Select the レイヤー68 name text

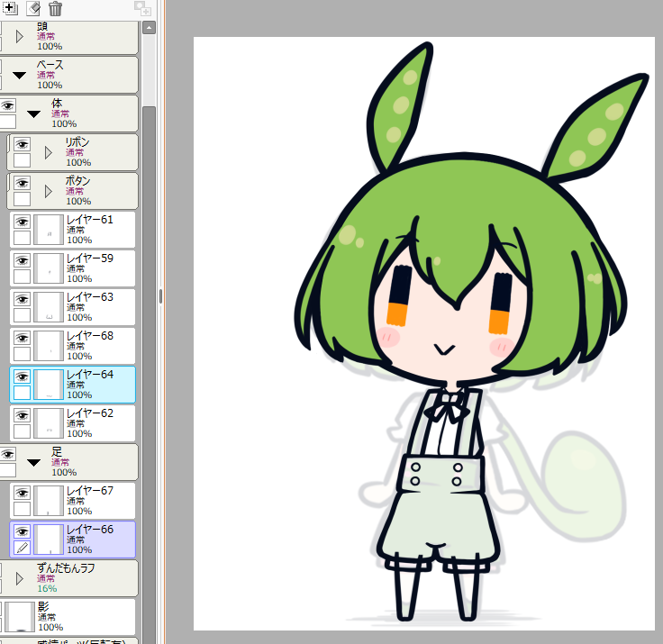(90, 336)
